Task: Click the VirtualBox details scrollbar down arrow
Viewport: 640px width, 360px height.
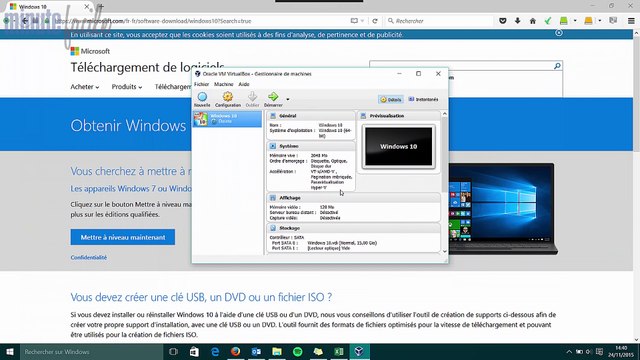Action: [444, 251]
